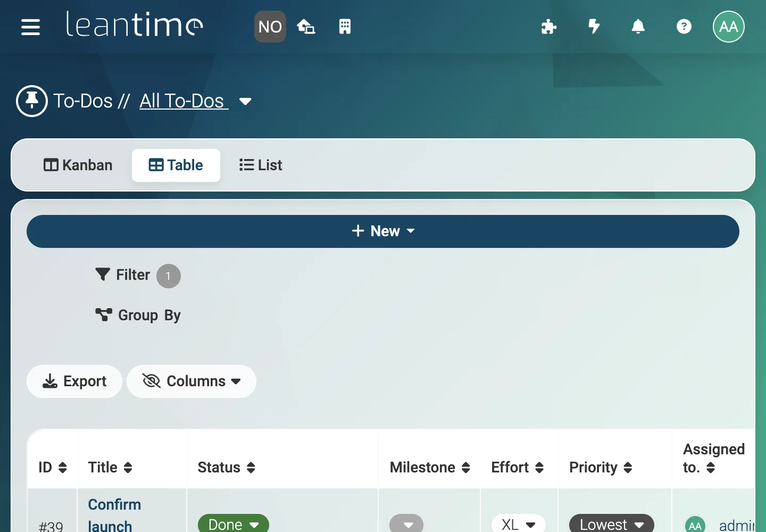Open the Group By options

(x=138, y=315)
